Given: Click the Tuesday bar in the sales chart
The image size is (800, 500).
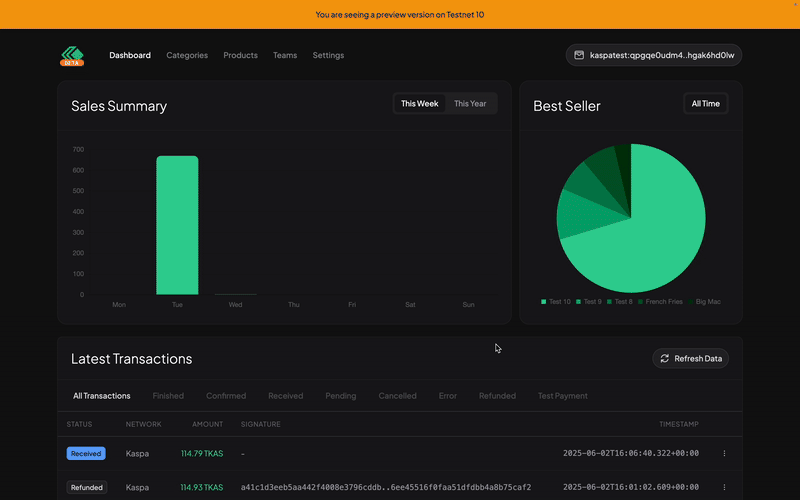Looking at the screenshot, I should 177,225.
